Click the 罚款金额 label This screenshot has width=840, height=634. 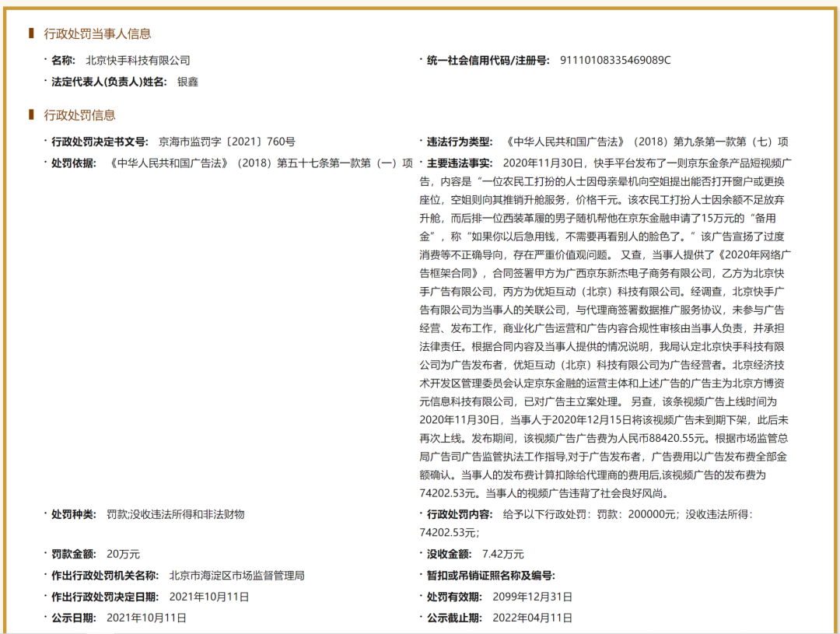click(x=73, y=554)
